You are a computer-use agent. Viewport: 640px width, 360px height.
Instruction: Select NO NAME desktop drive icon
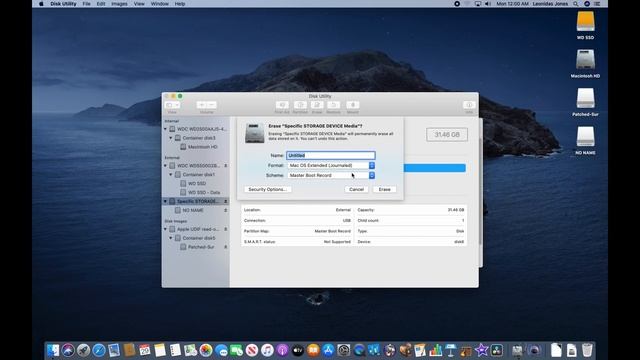[585, 137]
